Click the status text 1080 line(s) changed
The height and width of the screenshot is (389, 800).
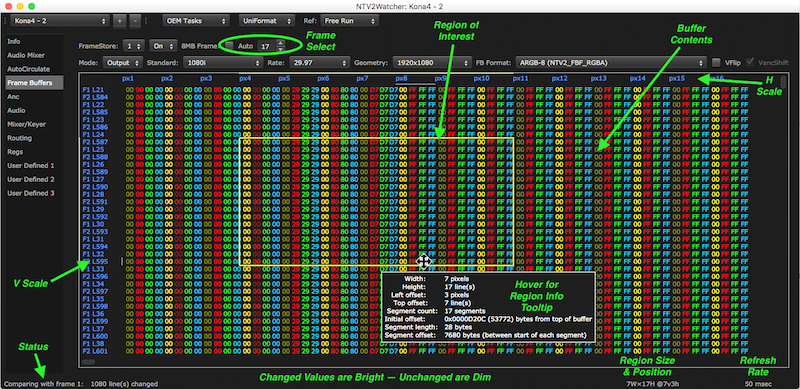[x=124, y=383]
